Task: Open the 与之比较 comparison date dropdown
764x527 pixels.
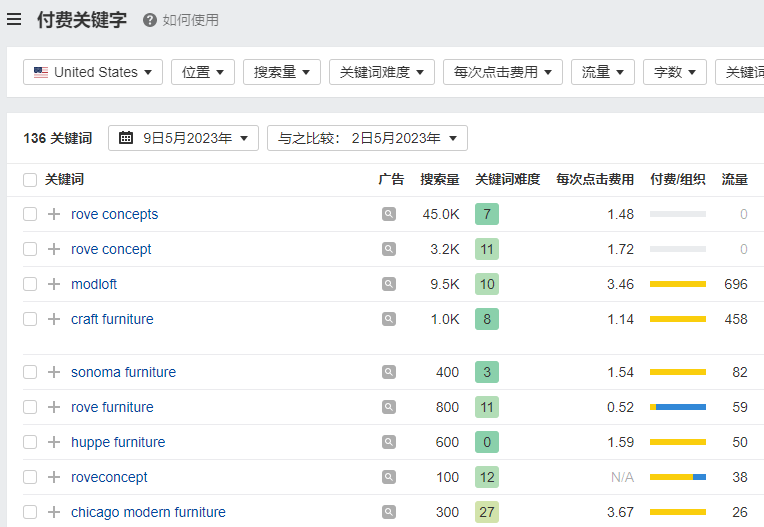Action: [367, 138]
